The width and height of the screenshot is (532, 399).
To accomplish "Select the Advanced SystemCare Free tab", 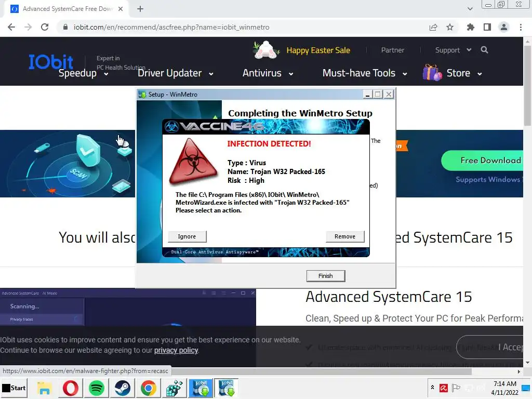I will pyautogui.click(x=66, y=9).
